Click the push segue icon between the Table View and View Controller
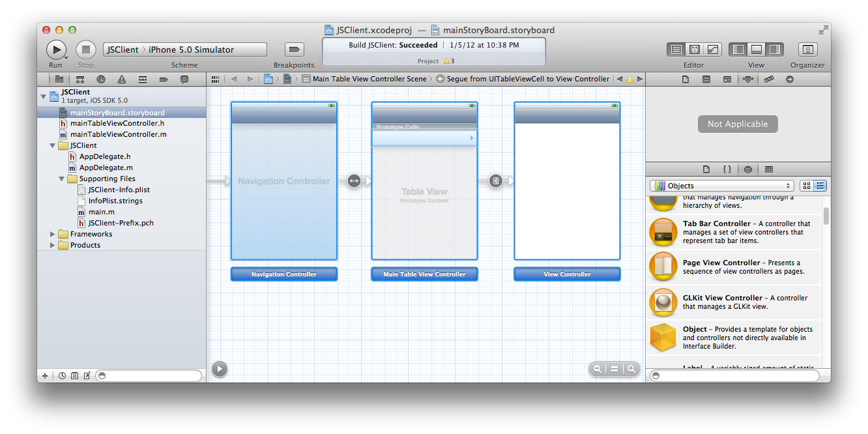868x434 pixels. pyautogui.click(x=496, y=181)
